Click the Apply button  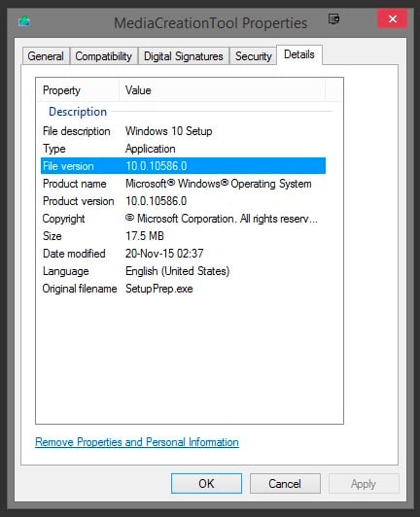click(364, 483)
